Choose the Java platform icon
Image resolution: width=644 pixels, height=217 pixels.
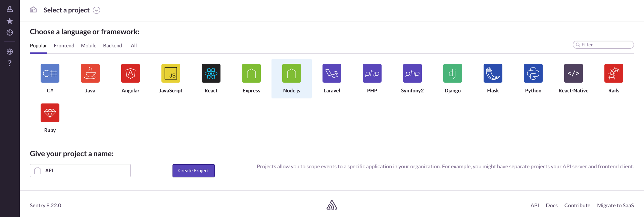[90, 73]
